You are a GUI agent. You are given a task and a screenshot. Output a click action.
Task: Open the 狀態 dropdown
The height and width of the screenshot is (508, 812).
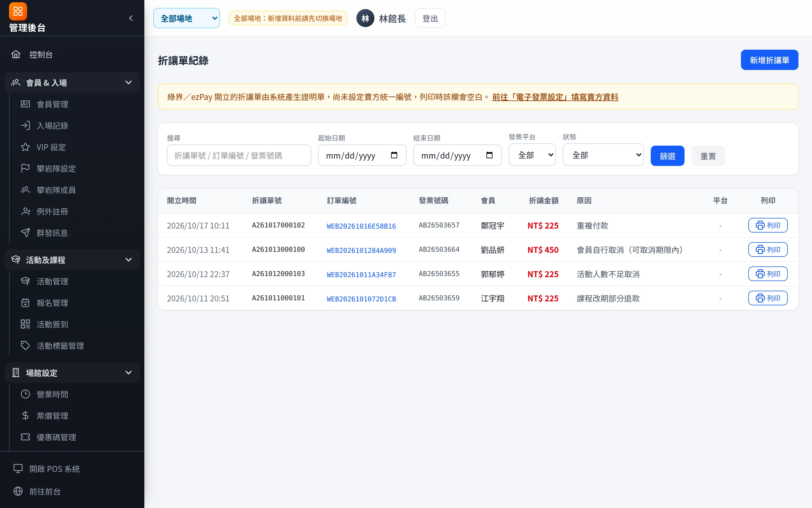click(x=603, y=155)
